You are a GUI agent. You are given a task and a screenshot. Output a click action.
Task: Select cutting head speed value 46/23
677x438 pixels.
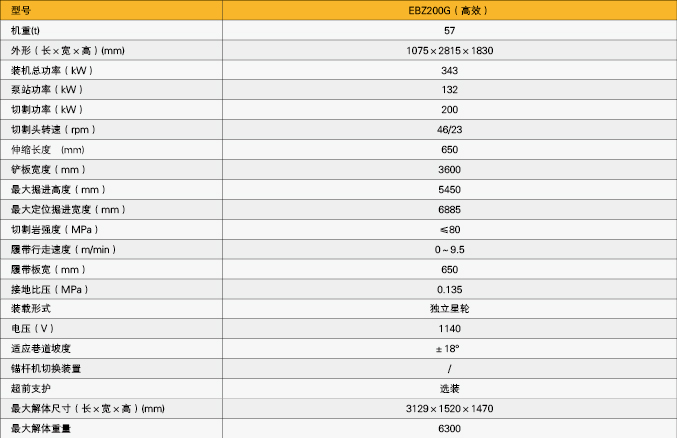[449, 130]
